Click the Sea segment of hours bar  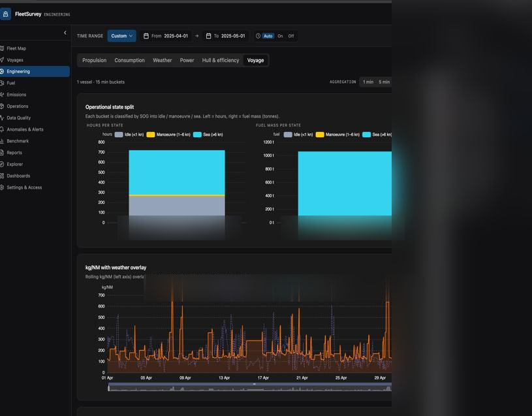pyautogui.click(x=177, y=172)
